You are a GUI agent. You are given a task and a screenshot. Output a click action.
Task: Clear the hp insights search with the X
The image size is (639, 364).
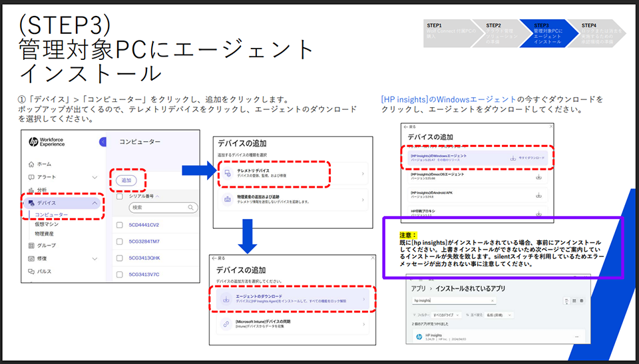pyautogui.click(x=493, y=301)
